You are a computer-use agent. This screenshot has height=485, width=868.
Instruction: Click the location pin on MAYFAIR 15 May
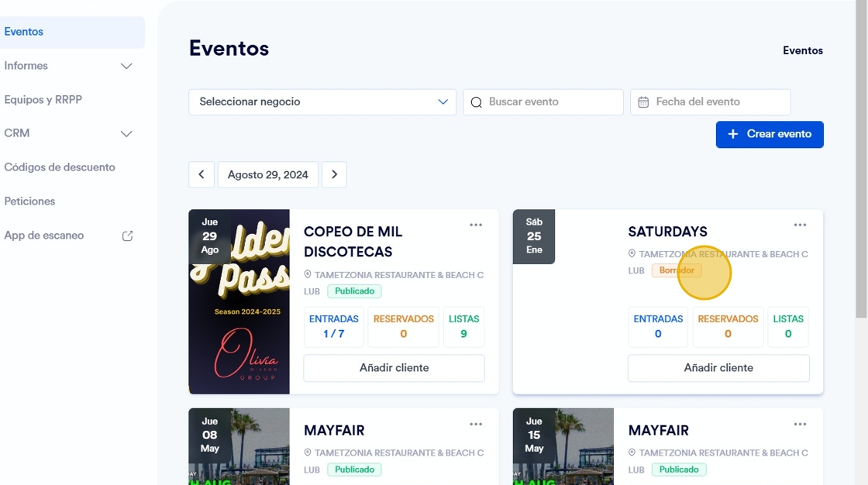pos(632,453)
